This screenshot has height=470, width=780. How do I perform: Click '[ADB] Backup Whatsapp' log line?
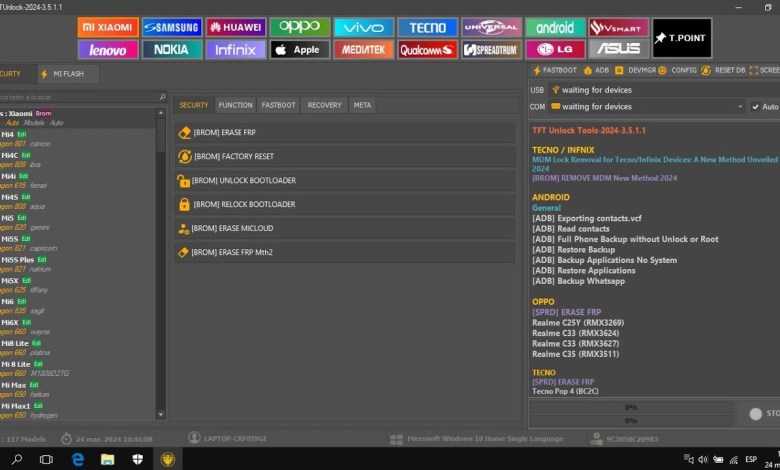(x=579, y=281)
